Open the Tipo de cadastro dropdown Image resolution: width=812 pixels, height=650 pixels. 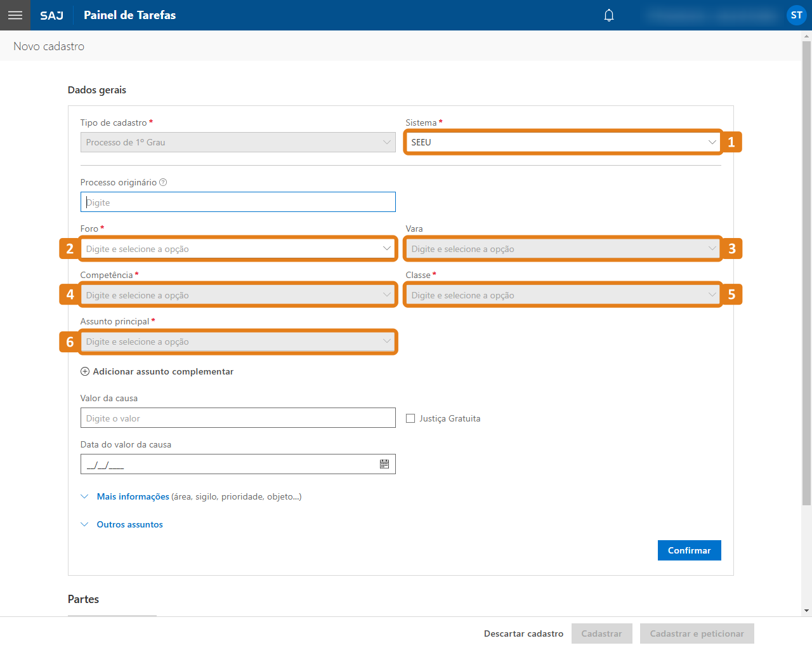tap(238, 142)
